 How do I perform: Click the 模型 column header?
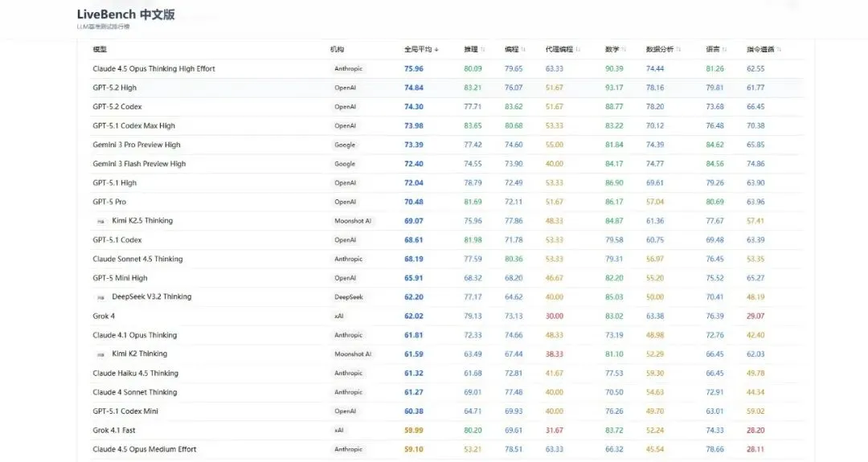[100, 49]
